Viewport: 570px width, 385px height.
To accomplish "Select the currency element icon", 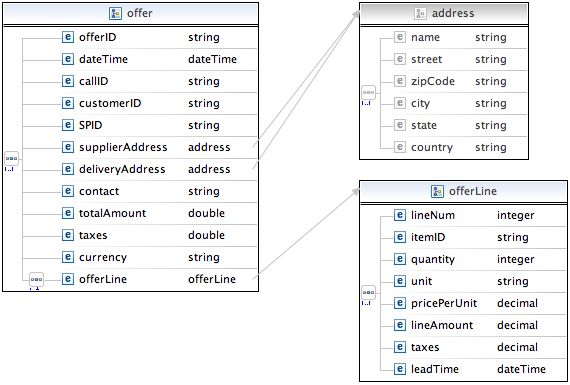I will pyautogui.click(x=68, y=257).
